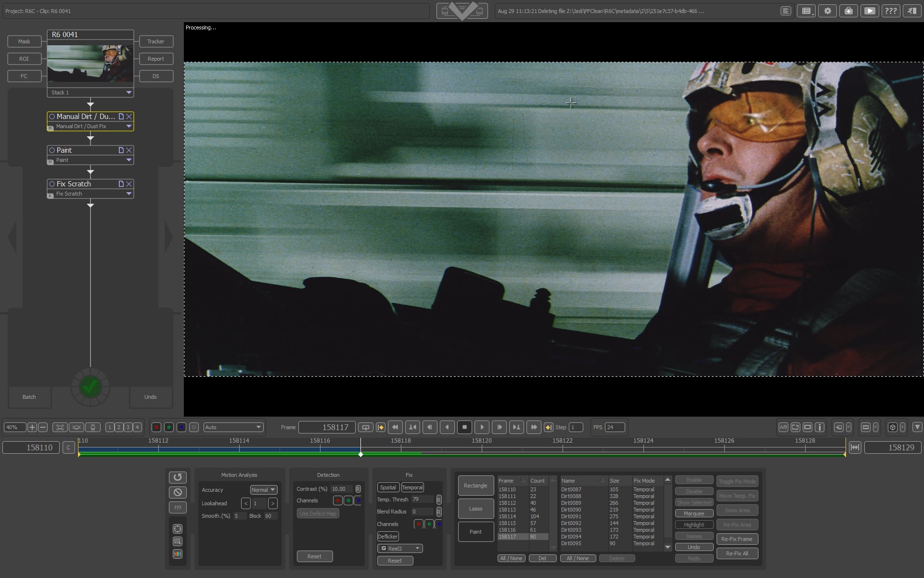Zoom out with the minus icon beside 40%
Viewport: 924px width, 578px height.
[43, 427]
